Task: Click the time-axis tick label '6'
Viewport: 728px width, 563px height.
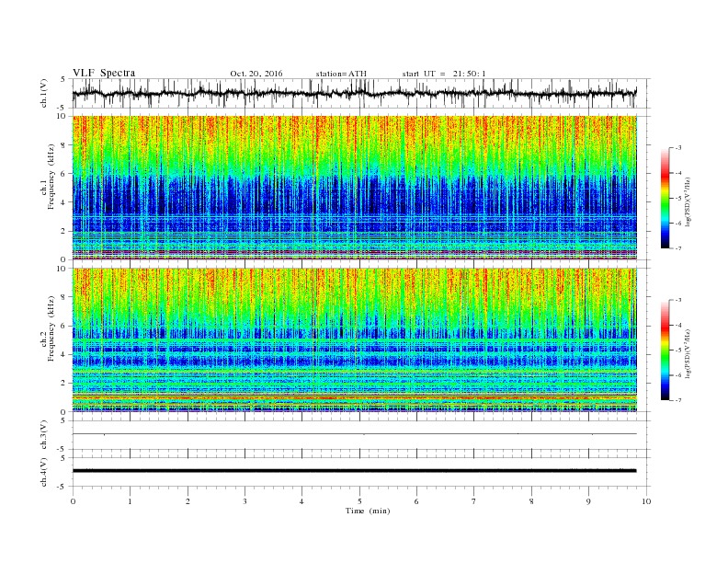Action: (416, 501)
